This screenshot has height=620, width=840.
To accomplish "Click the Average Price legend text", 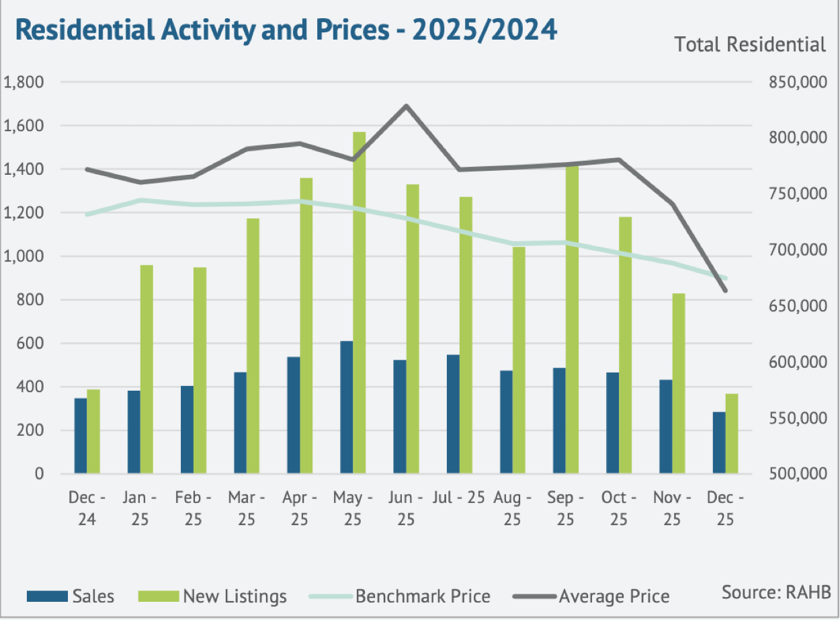I will pyautogui.click(x=613, y=596).
